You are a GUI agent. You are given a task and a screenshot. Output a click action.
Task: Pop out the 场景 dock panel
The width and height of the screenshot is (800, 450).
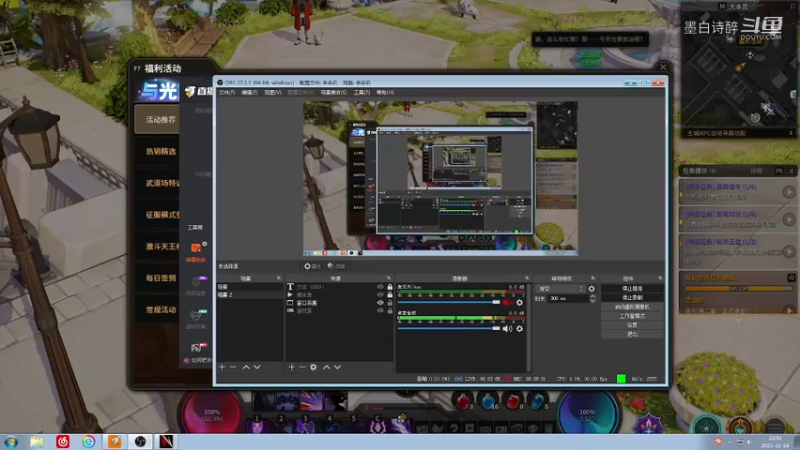[279, 278]
